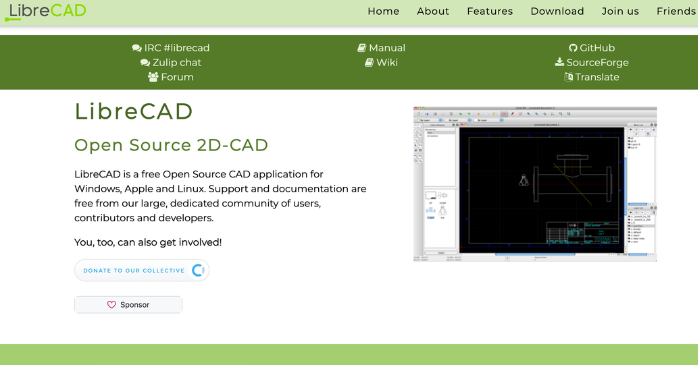Click the heart icon on Sponsor
The height and width of the screenshot is (365, 698).
(111, 305)
